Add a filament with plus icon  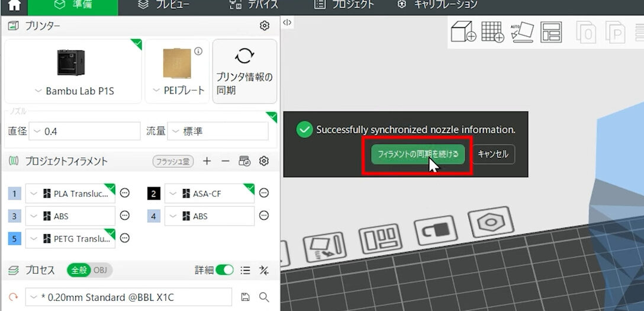(x=207, y=161)
